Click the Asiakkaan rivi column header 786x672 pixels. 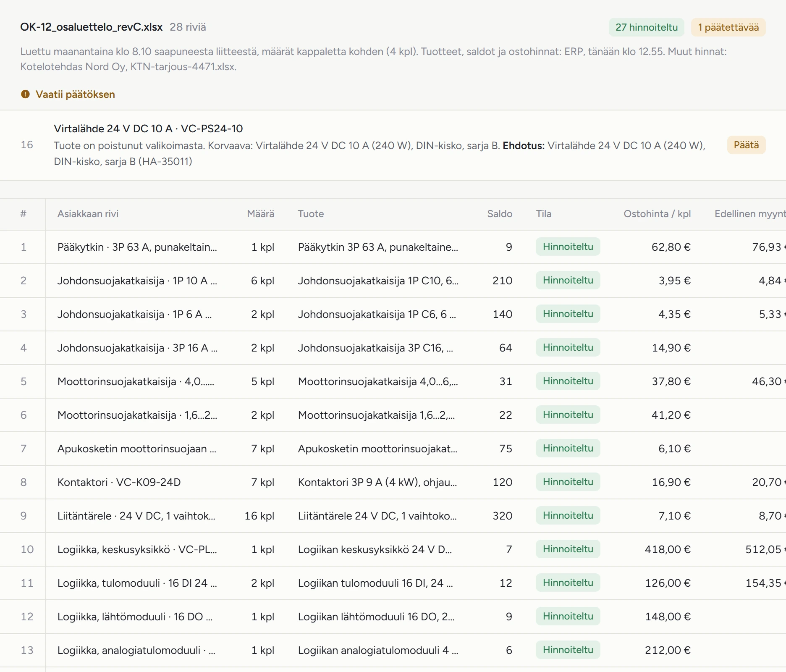pyautogui.click(x=88, y=214)
